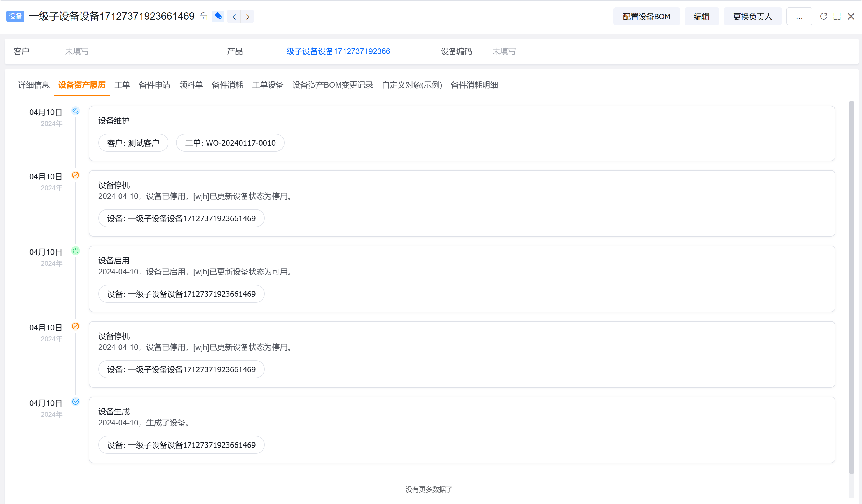Screen dimensions: 862x504
Task: Click the checkmark icon for 设备生成 entry
Action: tap(76, 402)
